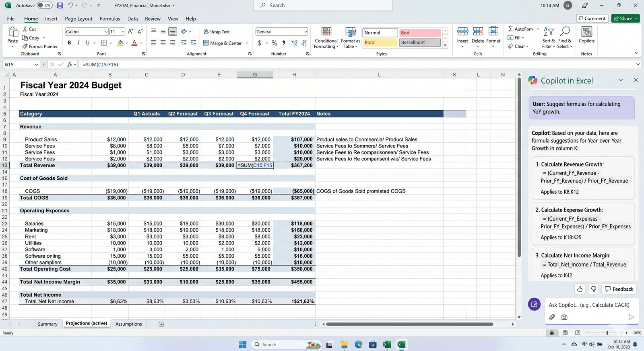Click the Undo arrow icon

click(70, 6)
